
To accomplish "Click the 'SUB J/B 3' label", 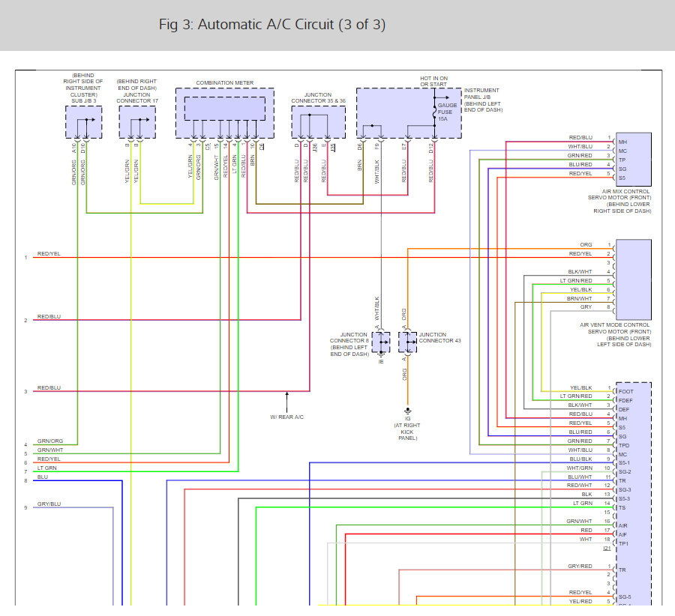I will click(x=83, y=100).
